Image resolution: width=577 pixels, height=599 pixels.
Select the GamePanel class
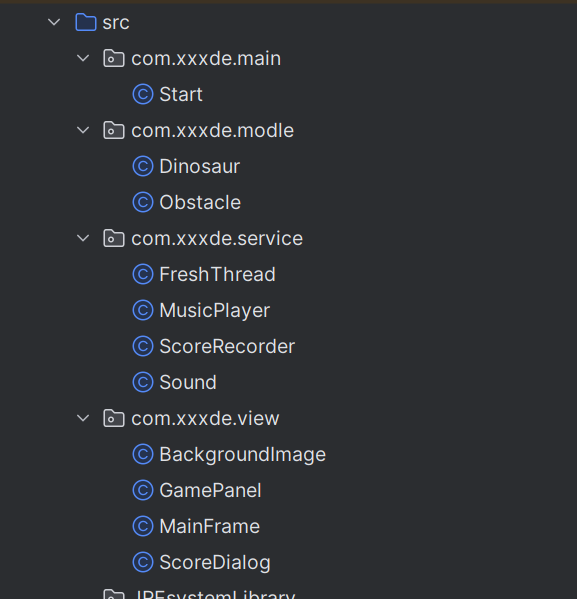210,491
